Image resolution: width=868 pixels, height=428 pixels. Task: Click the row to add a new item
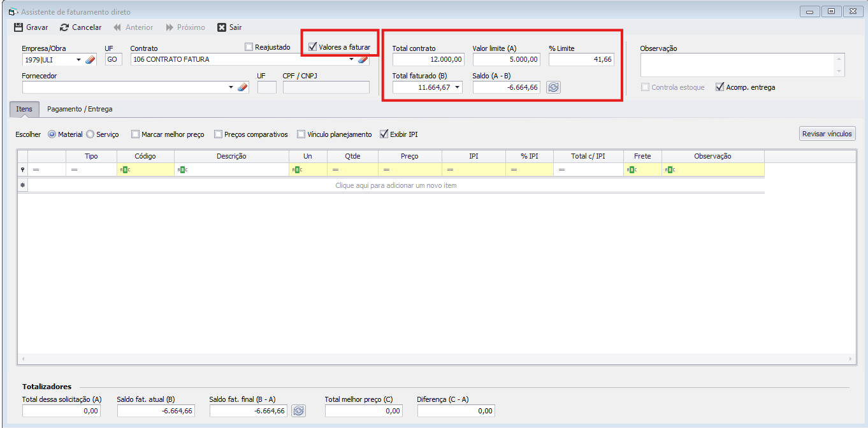click(395, 185)
